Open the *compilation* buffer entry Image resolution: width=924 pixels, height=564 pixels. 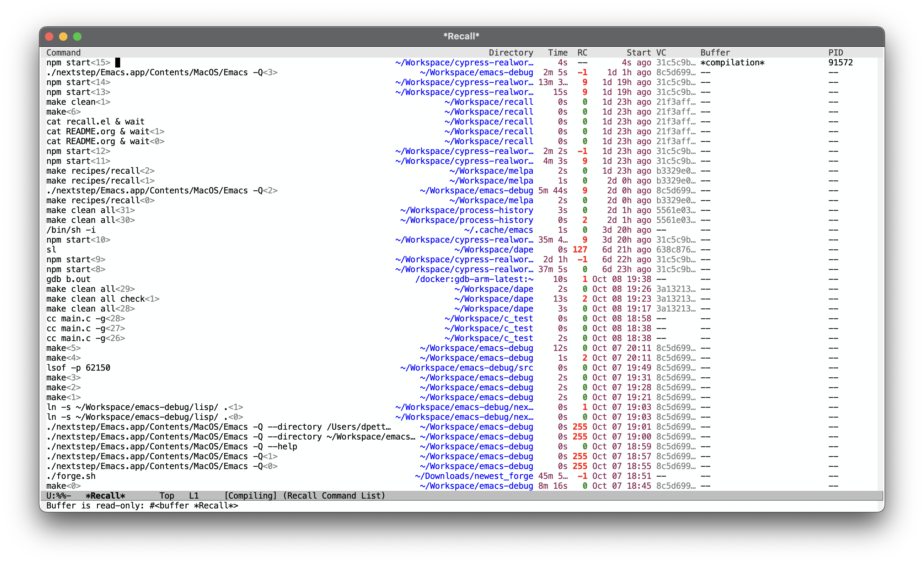[x=733, y=63]
